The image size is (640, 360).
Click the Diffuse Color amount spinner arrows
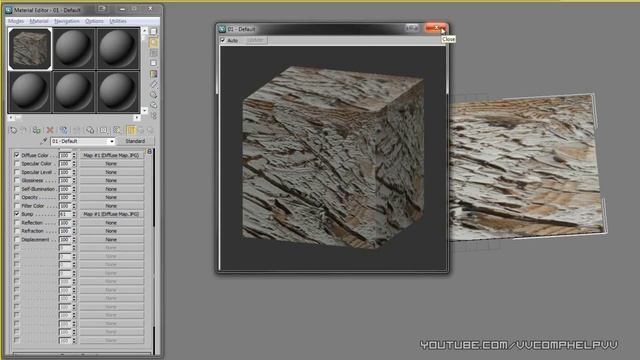pos(74,155)
